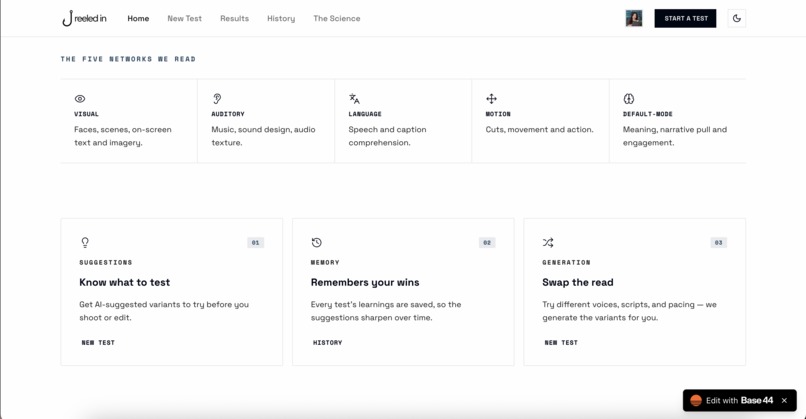Viewport: 806px width, 419px height.
Task: Click HISTORY link in Memory card
Action: (x=327, y=342)
